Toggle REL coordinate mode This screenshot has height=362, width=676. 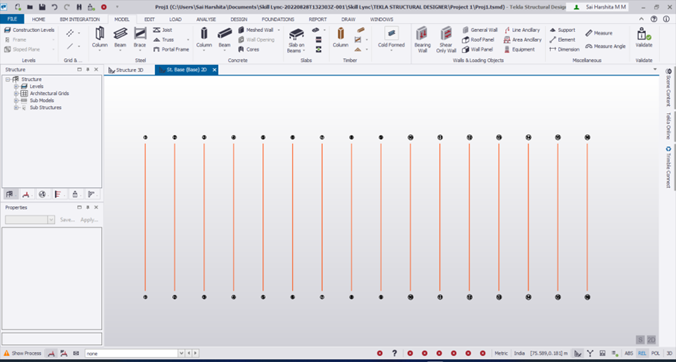click(x=642, y=353)
